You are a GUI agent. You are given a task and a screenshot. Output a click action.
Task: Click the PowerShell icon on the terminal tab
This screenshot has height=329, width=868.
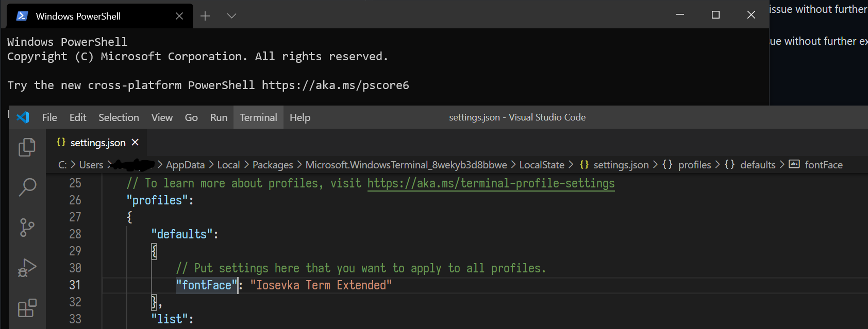(x=22, y=16)
